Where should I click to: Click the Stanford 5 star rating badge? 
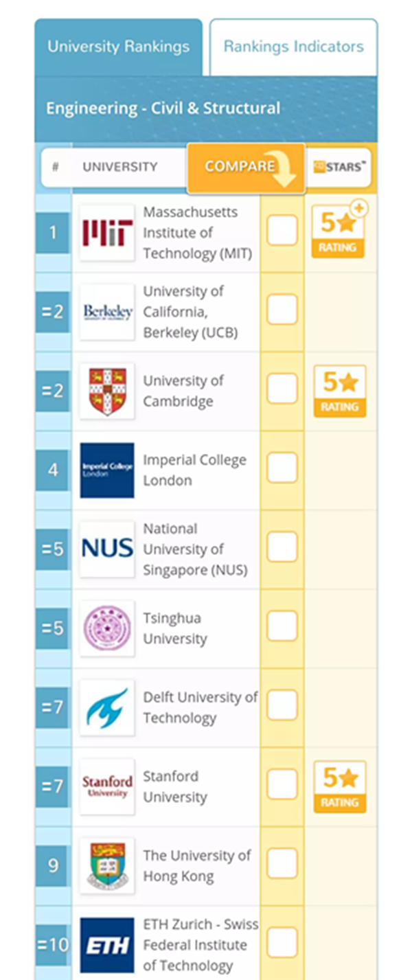(x=339, y=786)
